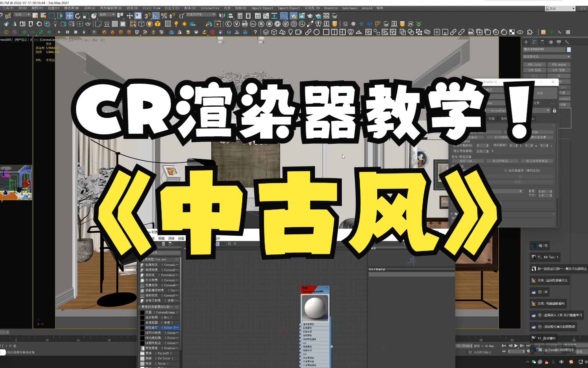
Task: Click the 从上次渲染恢复 button
Action: [537, 161]
